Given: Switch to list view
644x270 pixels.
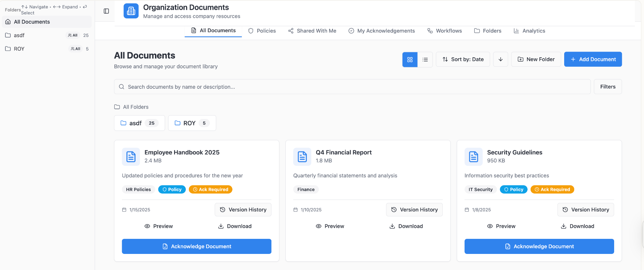Looking at the screenshot, I should 425,60.
